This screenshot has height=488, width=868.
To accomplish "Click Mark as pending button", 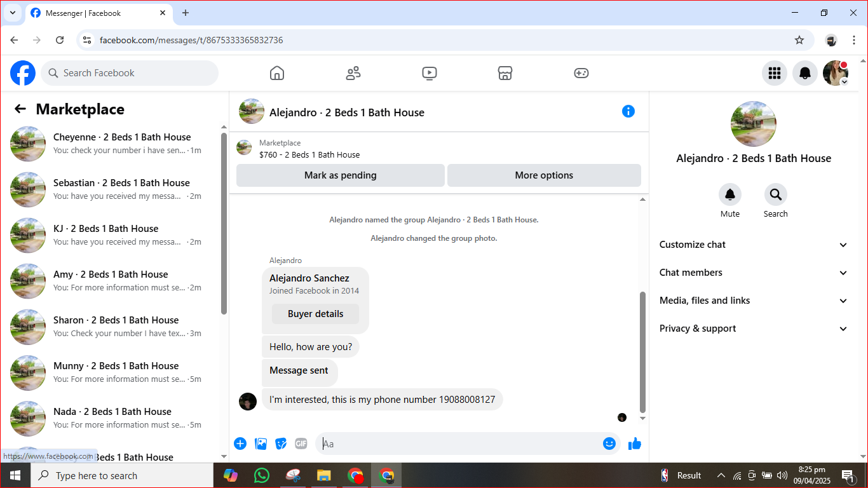I will click(x=341, y=175).
